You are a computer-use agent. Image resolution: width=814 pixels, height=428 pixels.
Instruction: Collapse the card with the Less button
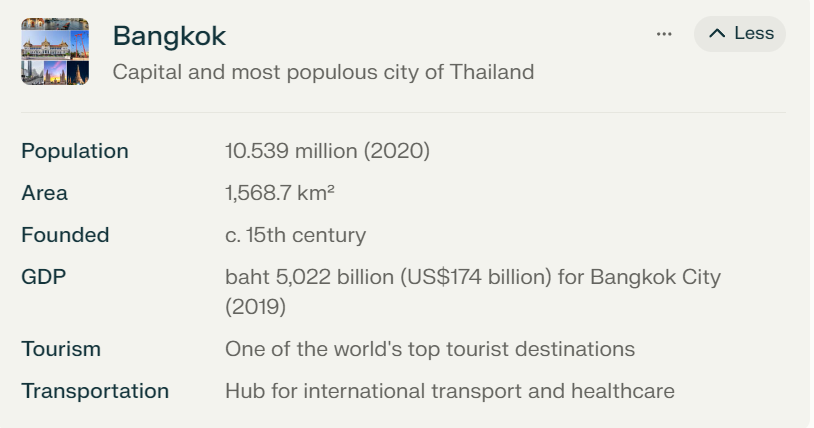pyautogui.click(x=740, y=34)
